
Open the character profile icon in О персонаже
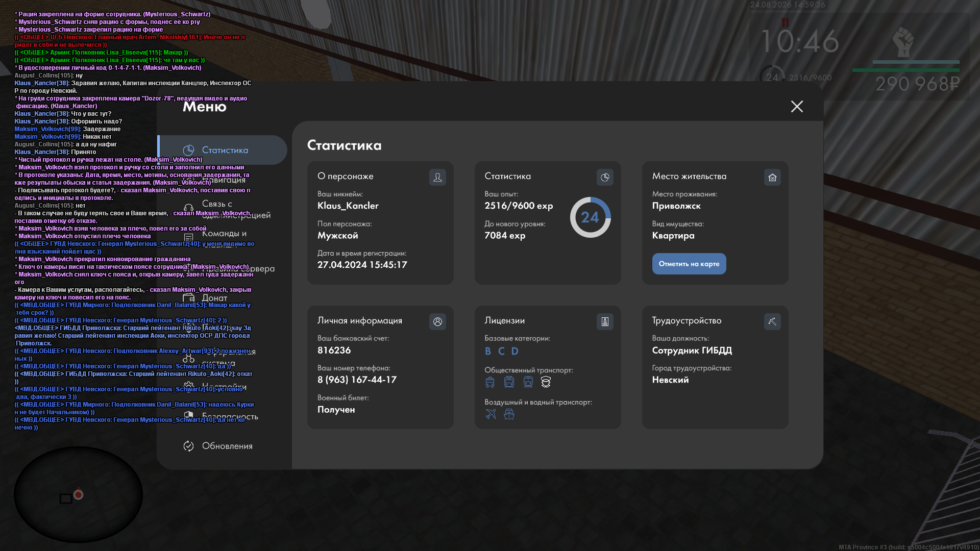point(437,177)
